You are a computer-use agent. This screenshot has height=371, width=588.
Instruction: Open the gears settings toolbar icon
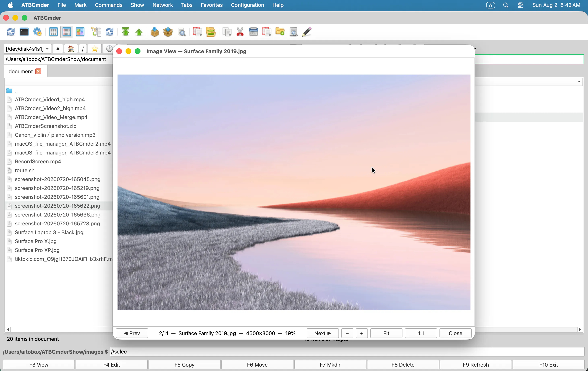[x=37, y=32]
